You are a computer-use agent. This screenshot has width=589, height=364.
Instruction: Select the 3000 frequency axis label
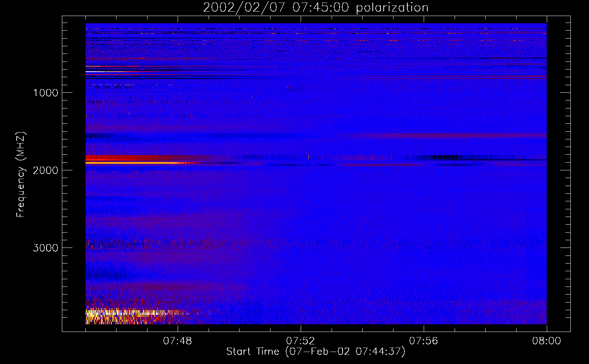pos(46,248)
